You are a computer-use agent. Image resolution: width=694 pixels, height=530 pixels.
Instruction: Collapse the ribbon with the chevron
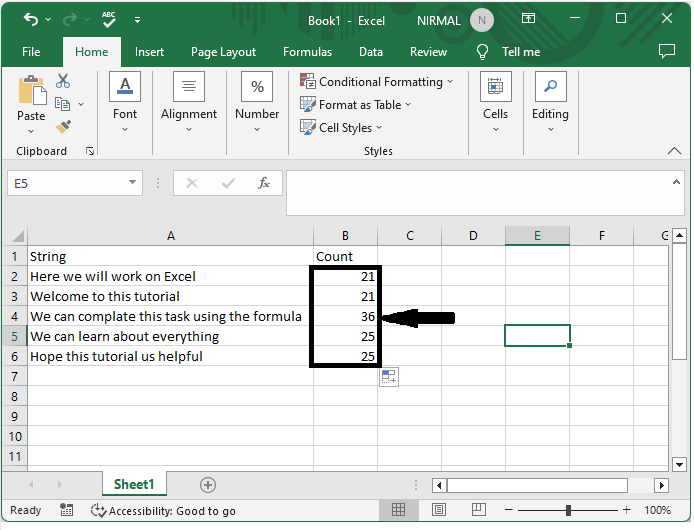[x=674, y=151]
